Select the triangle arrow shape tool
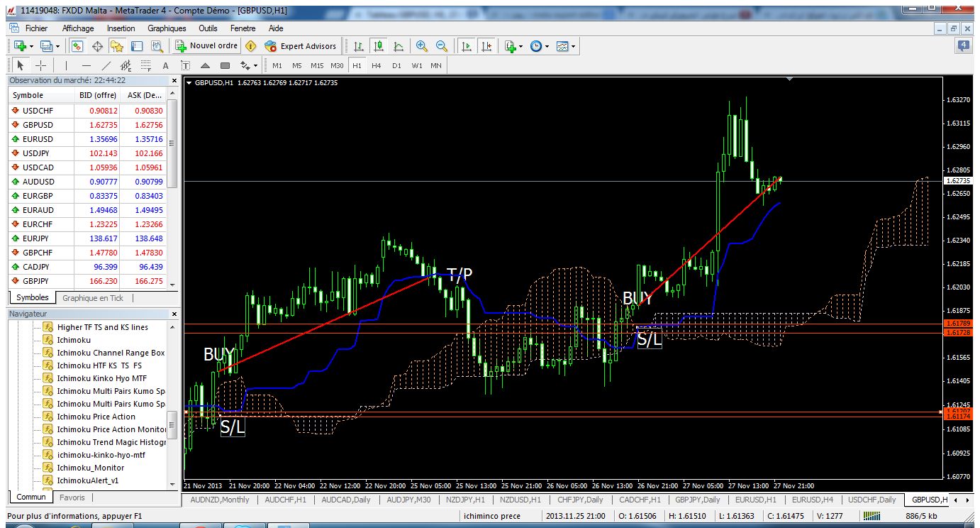 206,65
